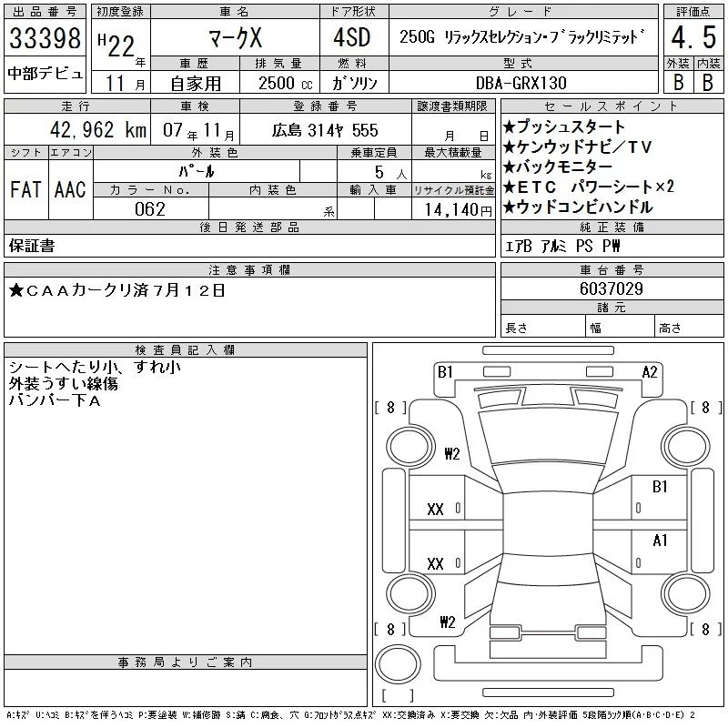Select fuel type ガソリン
The height and width of the screenshot is (728, 728).
click(355, 84)
